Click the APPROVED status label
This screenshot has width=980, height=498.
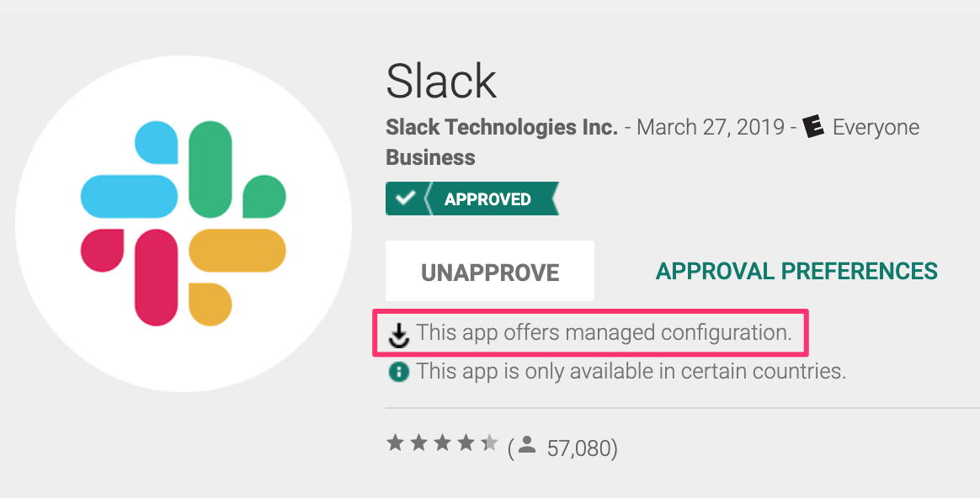click(487, 199)
